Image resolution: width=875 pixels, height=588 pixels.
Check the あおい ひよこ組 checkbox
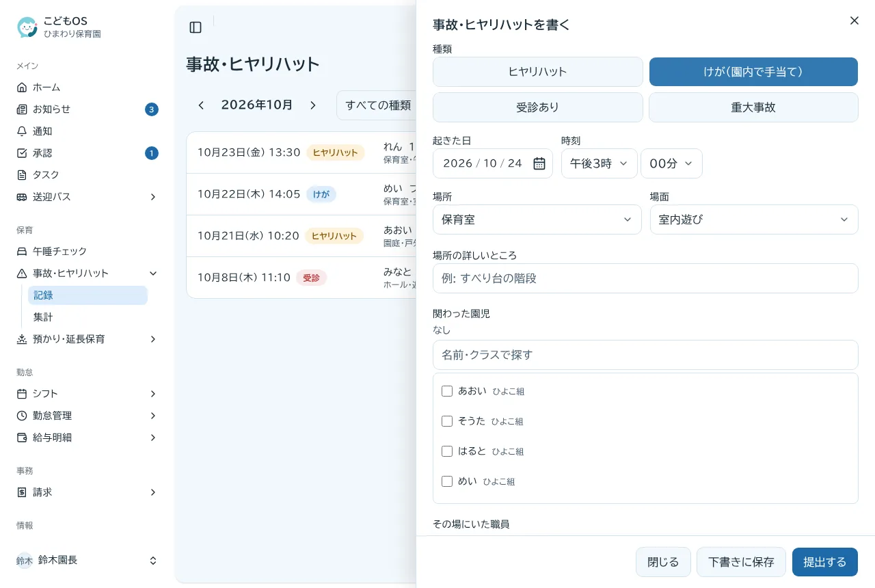(x=447, y=391)
